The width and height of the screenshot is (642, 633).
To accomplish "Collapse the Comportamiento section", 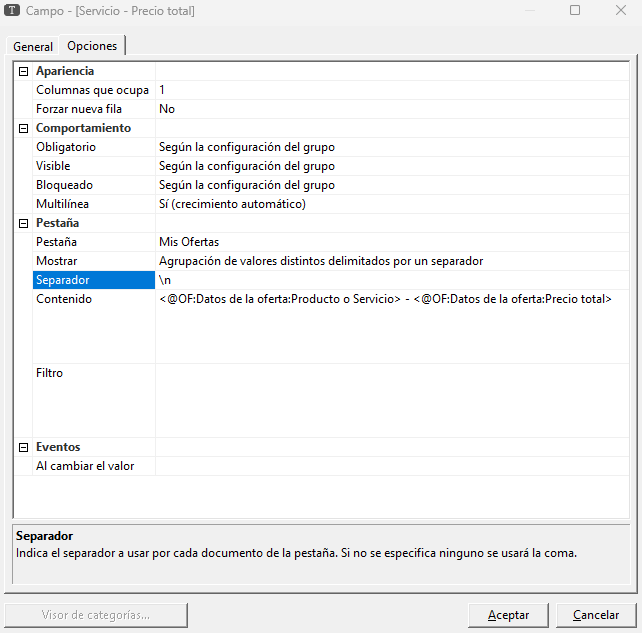I will 23,128.
